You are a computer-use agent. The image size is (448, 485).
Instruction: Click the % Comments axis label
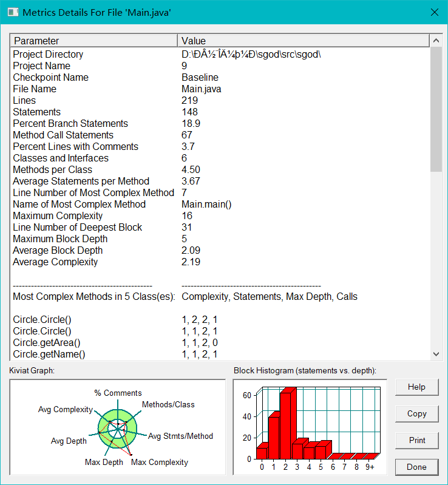tap(118, 393)
